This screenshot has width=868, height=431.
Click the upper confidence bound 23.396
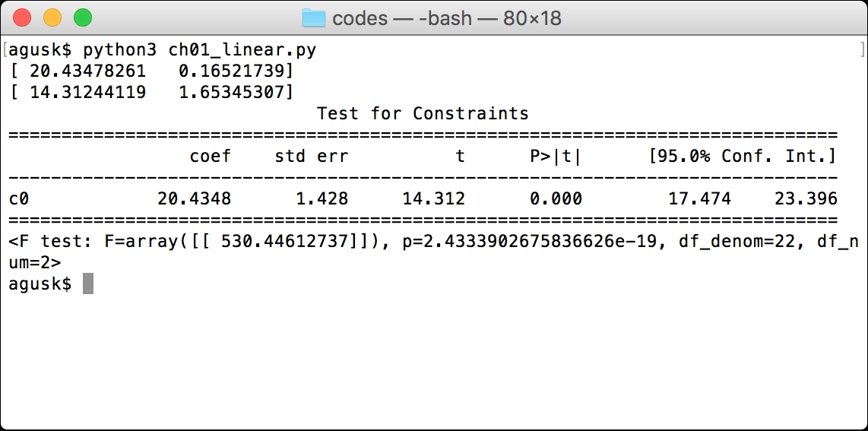pos(806,198)
